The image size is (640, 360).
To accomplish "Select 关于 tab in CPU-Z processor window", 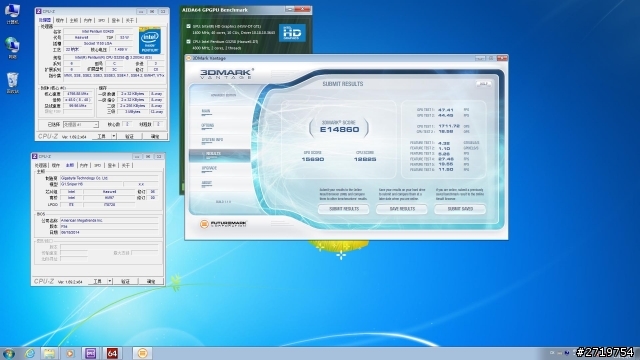I will [129, 20].
